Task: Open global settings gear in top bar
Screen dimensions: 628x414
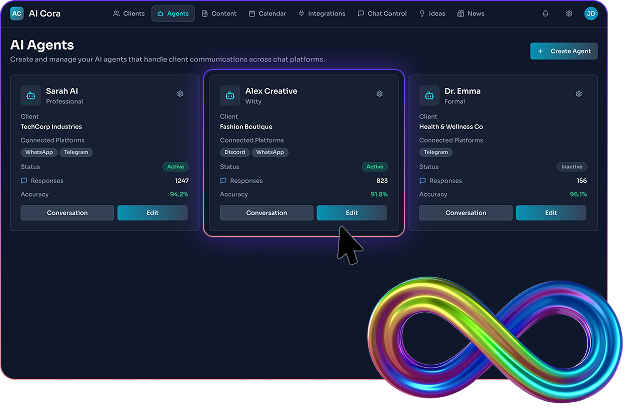Action: 569,14
